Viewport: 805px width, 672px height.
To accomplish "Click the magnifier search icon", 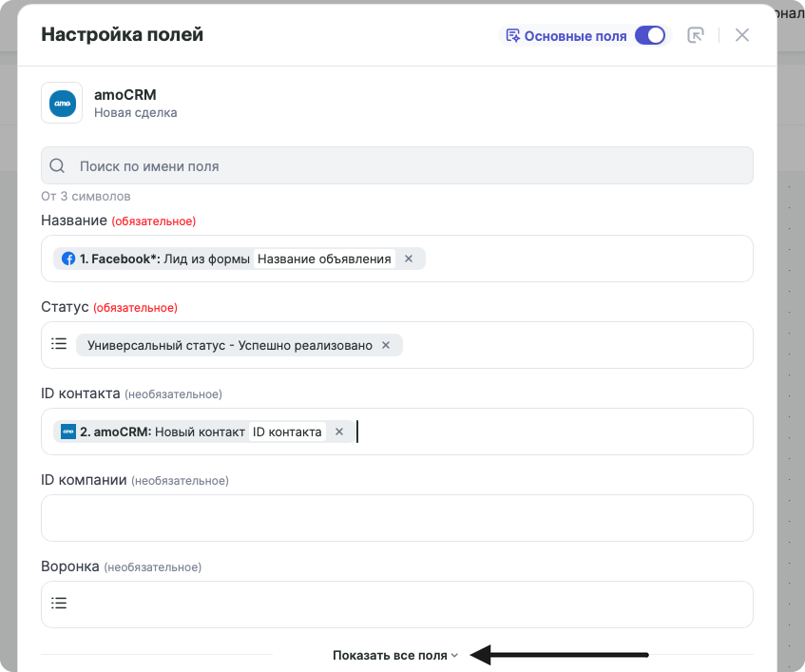I will [x=57, y=165].
